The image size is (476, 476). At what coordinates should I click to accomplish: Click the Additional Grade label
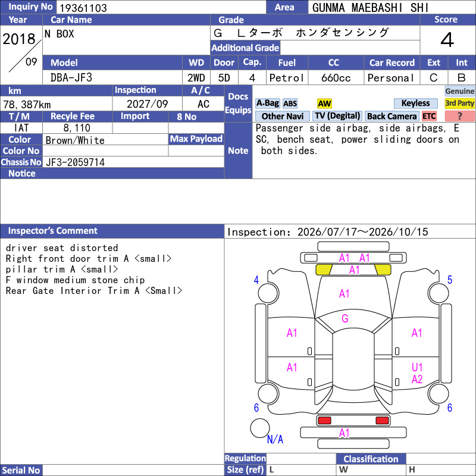point(245,48)
